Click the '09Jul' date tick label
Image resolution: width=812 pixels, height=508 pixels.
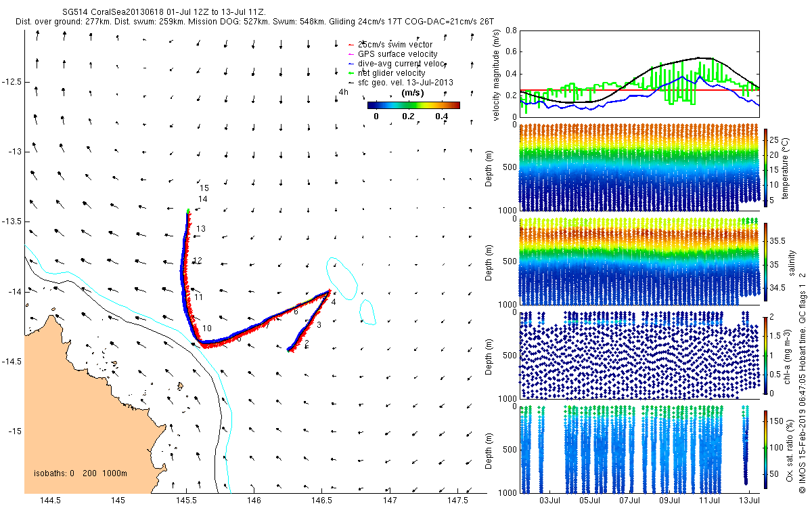pyautogui.click(x=671, y=500)
